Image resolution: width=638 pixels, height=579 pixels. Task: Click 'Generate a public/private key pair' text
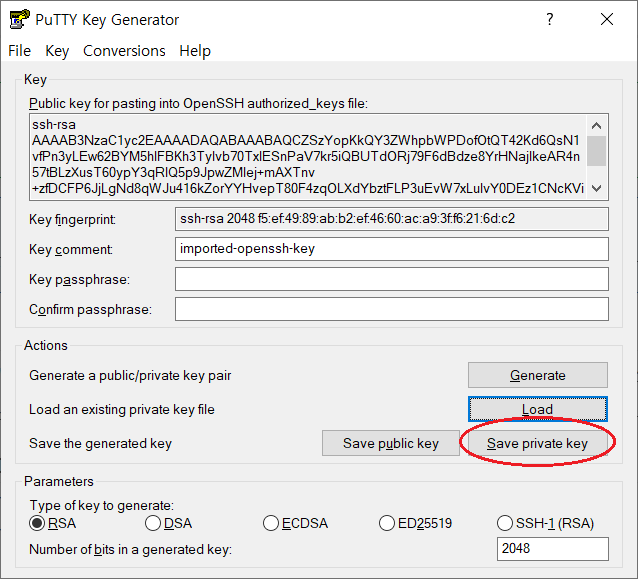click(130, 375)
